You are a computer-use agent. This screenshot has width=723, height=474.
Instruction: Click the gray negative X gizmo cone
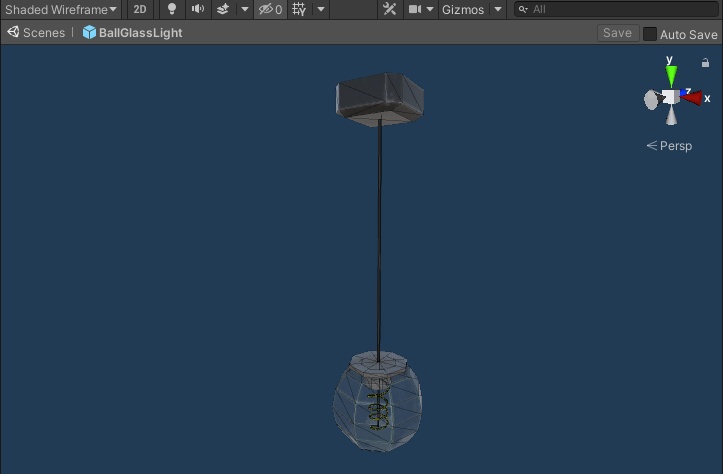coord(652,100)
